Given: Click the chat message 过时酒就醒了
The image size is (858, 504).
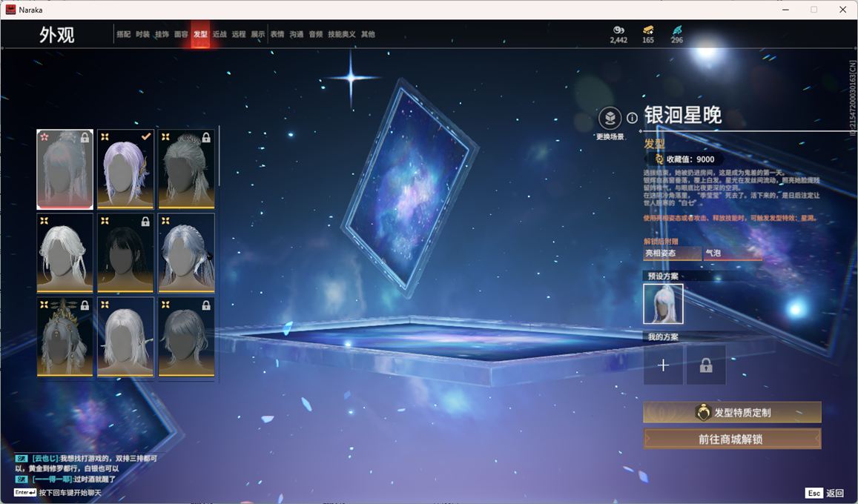Looking at the screenshot, I should [66, 479].
